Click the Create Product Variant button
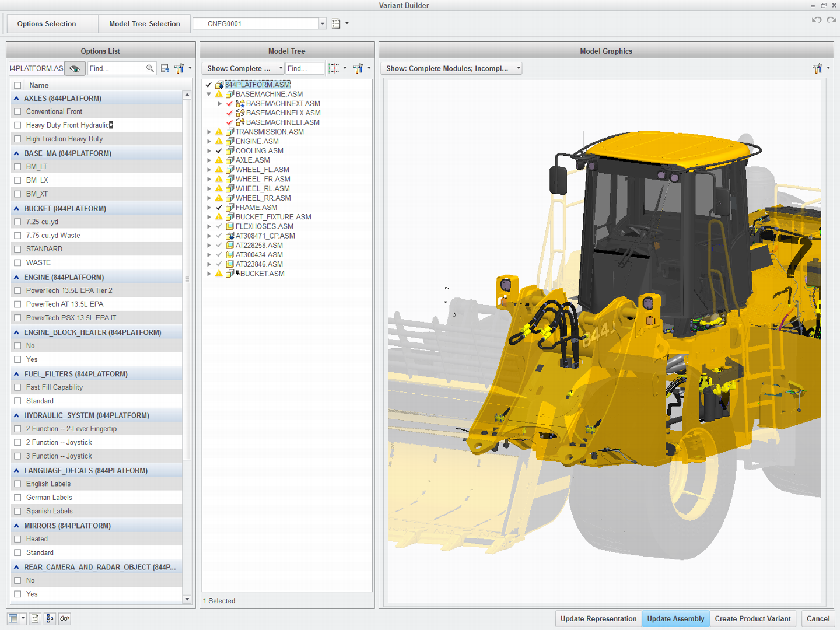This screenshot has height=630, width=840. point(753,618)
